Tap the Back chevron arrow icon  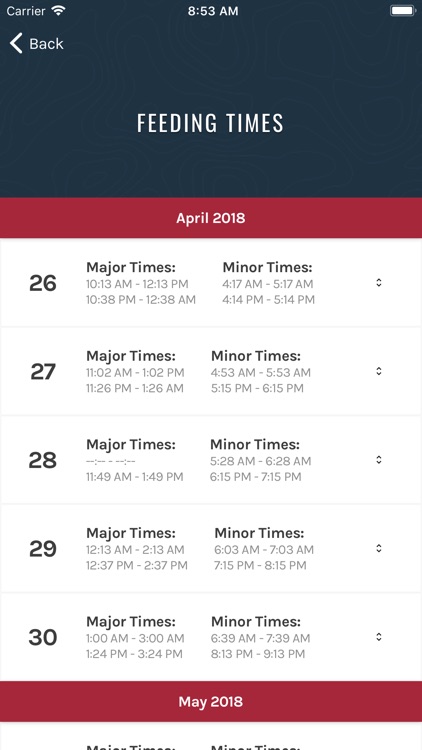click(16, 44)
